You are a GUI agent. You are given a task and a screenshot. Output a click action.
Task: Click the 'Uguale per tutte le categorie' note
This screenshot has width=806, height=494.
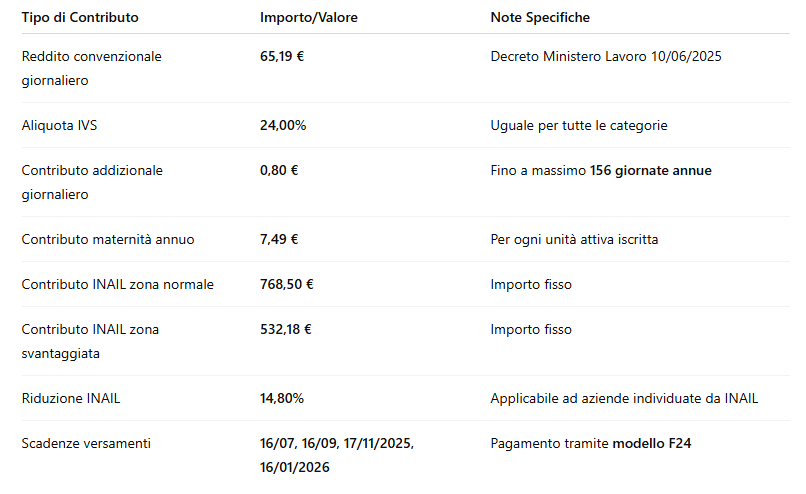click(x=579, y=126)
